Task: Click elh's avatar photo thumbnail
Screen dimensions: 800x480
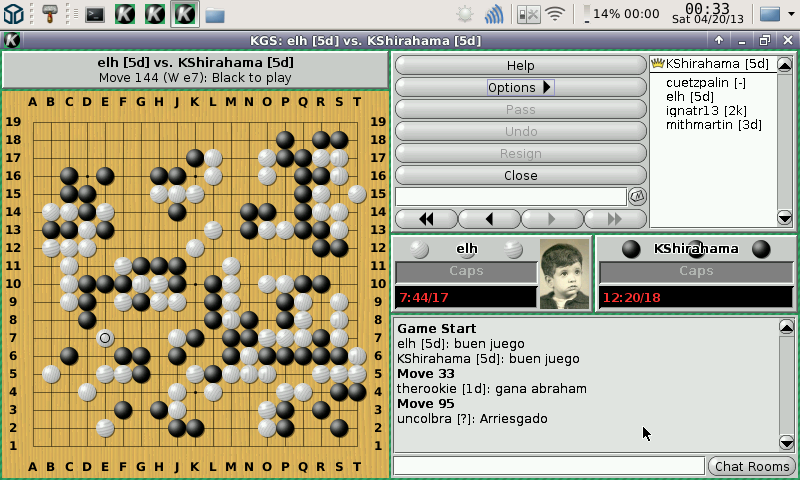Action: (564, 274)
